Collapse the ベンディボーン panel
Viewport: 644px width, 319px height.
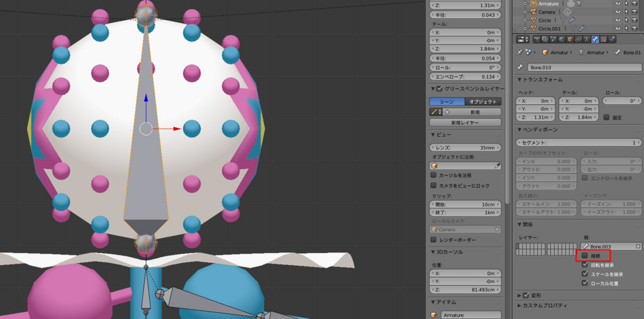coord(519,129)
